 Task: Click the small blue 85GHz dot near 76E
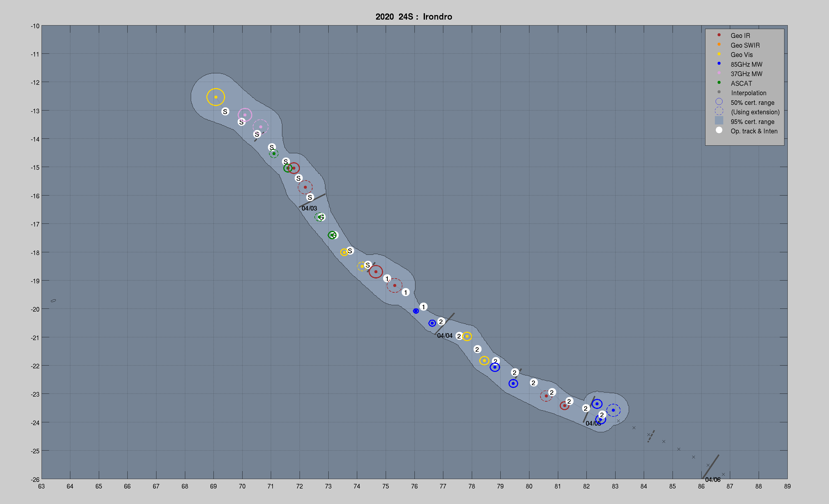pyautogui.click(x=416, y=311)
